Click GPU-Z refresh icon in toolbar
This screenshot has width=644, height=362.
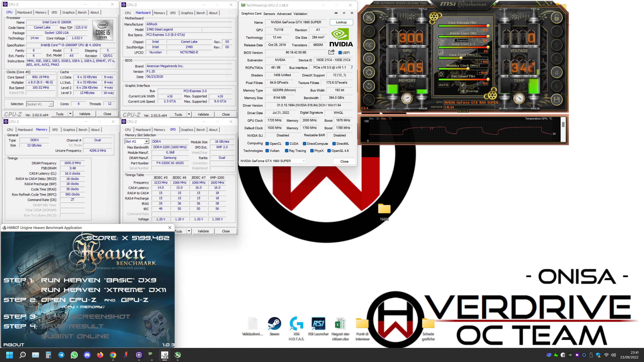tap(344, 13)
